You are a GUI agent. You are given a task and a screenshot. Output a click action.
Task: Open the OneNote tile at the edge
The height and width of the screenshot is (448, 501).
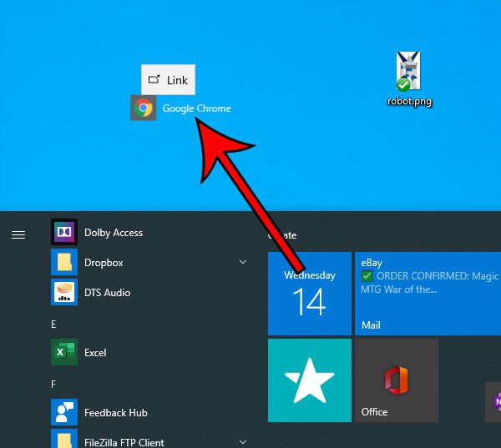[493, 402]
